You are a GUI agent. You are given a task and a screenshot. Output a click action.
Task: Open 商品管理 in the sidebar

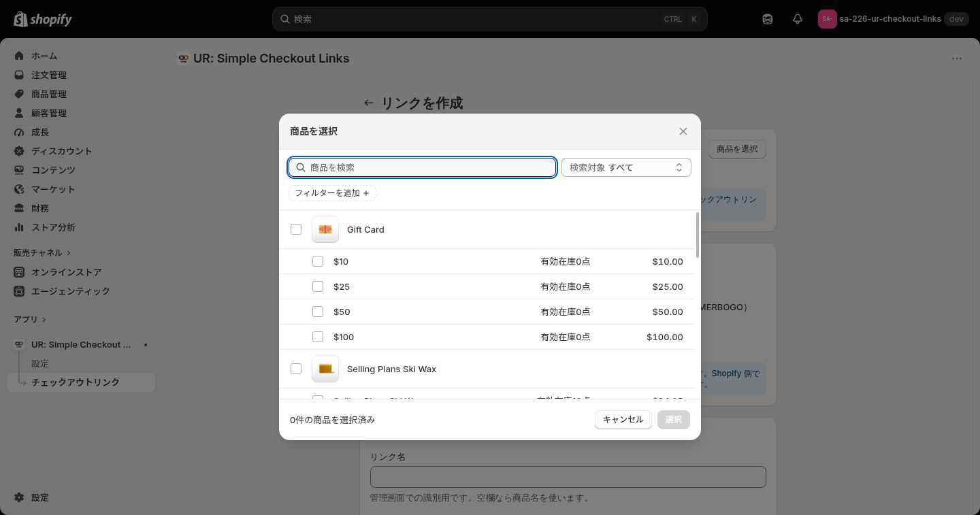pyautogui.click(x=81, y=94)
